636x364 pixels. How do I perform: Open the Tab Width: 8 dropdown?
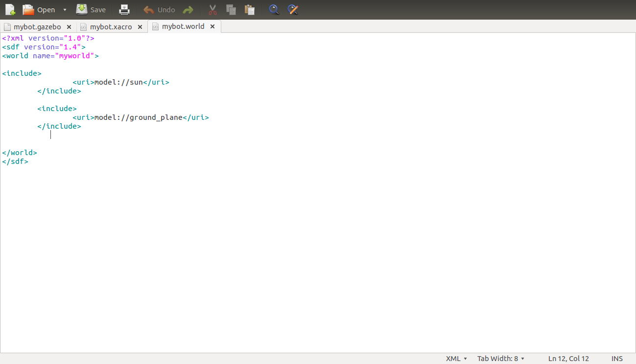[501, 359]
